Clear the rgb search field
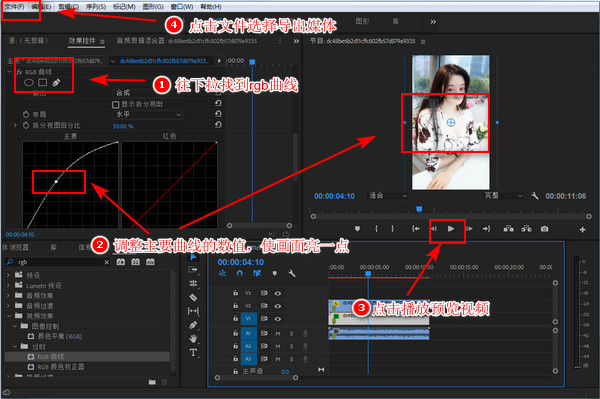600x399 pixels. click(x=106, y=262)
